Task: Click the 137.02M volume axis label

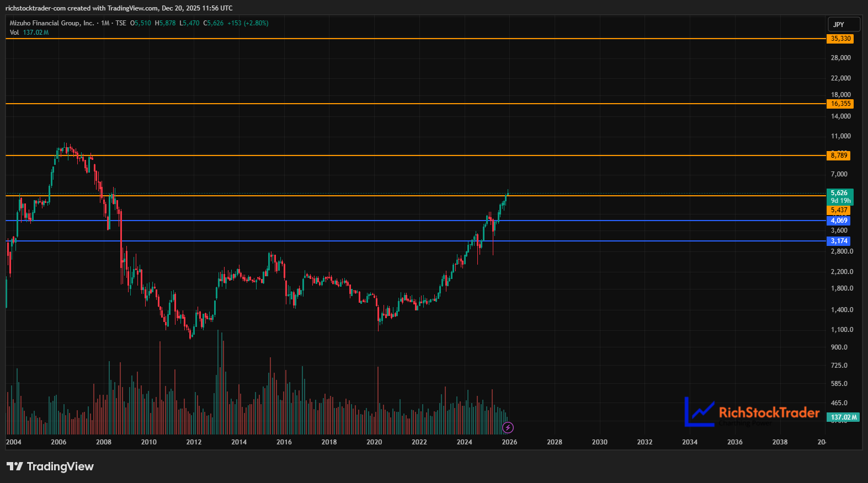Action: point(843,417)
